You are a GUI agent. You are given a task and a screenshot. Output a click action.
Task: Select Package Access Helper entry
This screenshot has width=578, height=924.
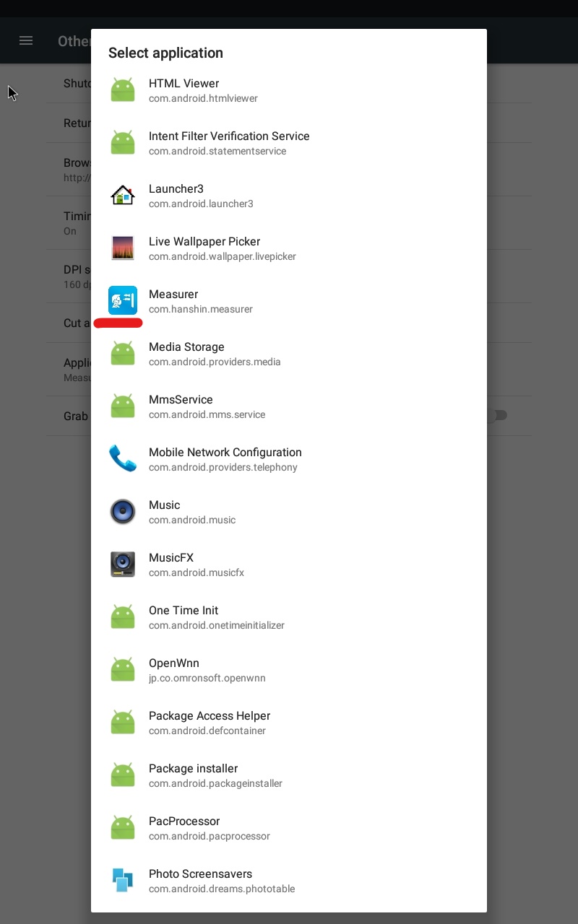289,723
